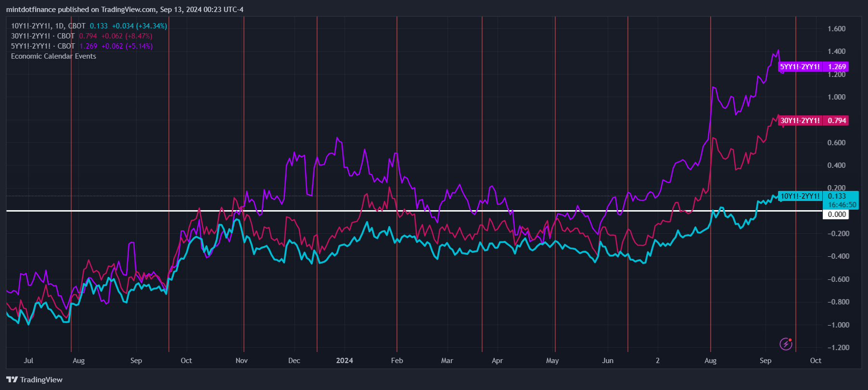Click the 1.600 price axis label
Screen dimensions: 868x390
(x=836, y=29)
